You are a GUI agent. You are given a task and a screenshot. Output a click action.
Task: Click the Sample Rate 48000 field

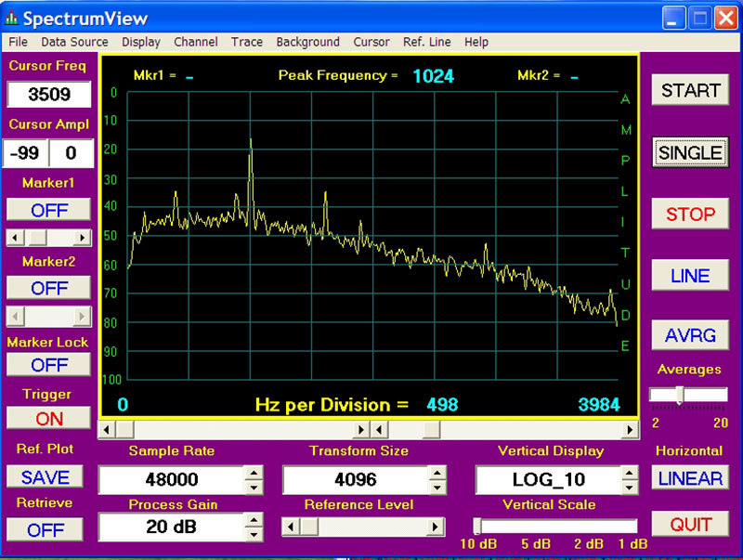click(x=172, y=479)
